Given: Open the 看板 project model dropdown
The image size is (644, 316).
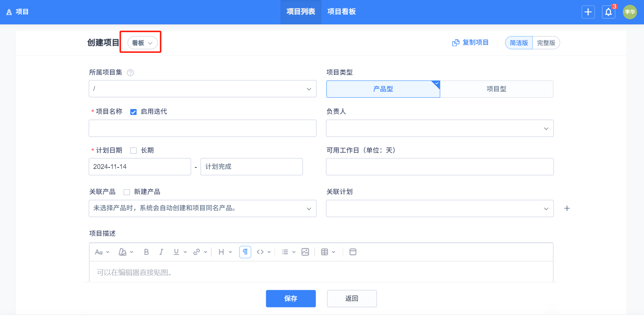Looking at the screenshot, I should pyautogui.click(x=142, y=43).
